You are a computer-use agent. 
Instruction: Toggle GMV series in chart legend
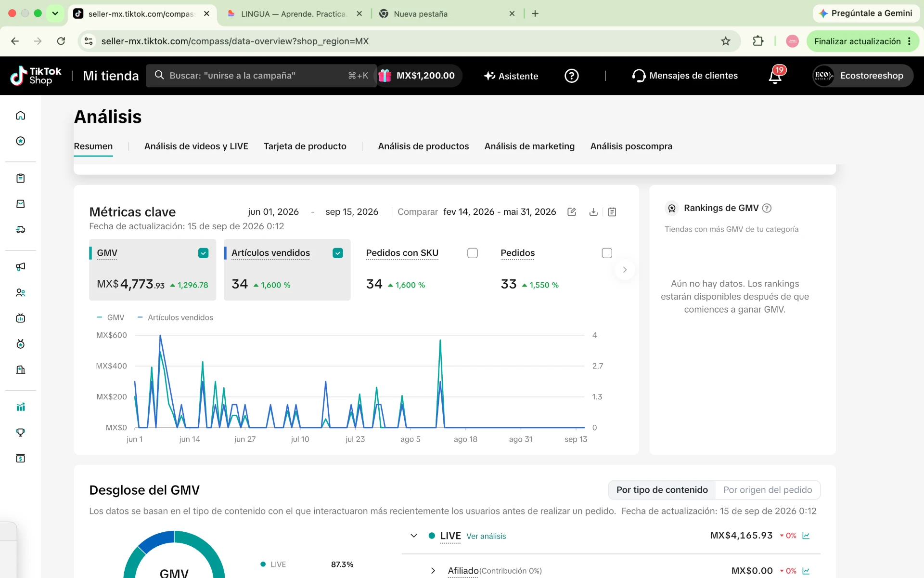111,317
